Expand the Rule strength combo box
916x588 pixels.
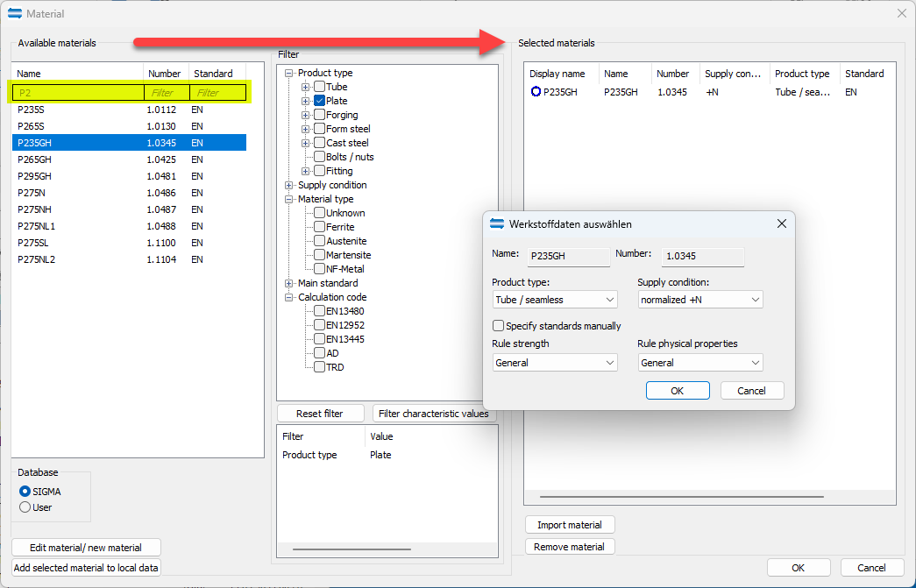pyautogui.click(x=555, y=363)
